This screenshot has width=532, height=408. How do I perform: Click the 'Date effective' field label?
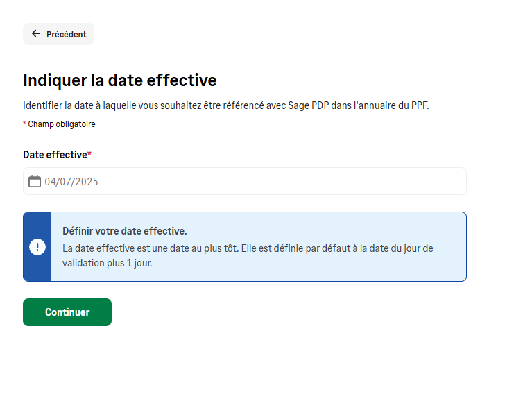click(55, 155)
